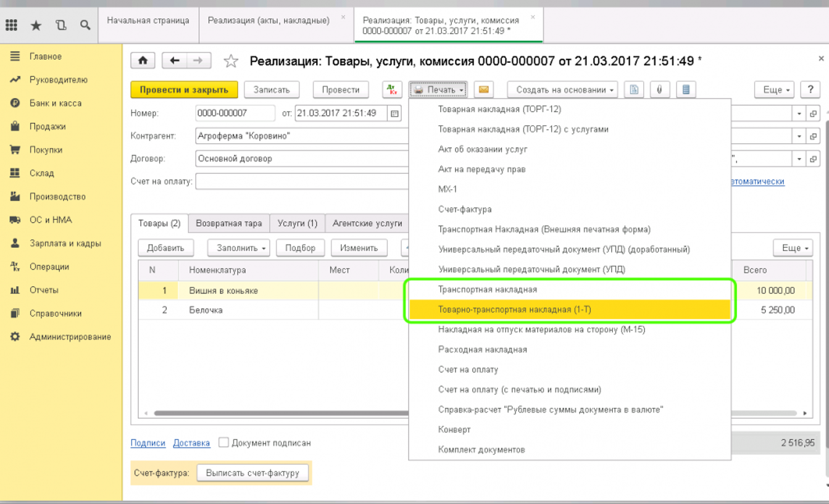Screen dimensions: 829x504
Task: Open the Подписи link
Action: 148,443
